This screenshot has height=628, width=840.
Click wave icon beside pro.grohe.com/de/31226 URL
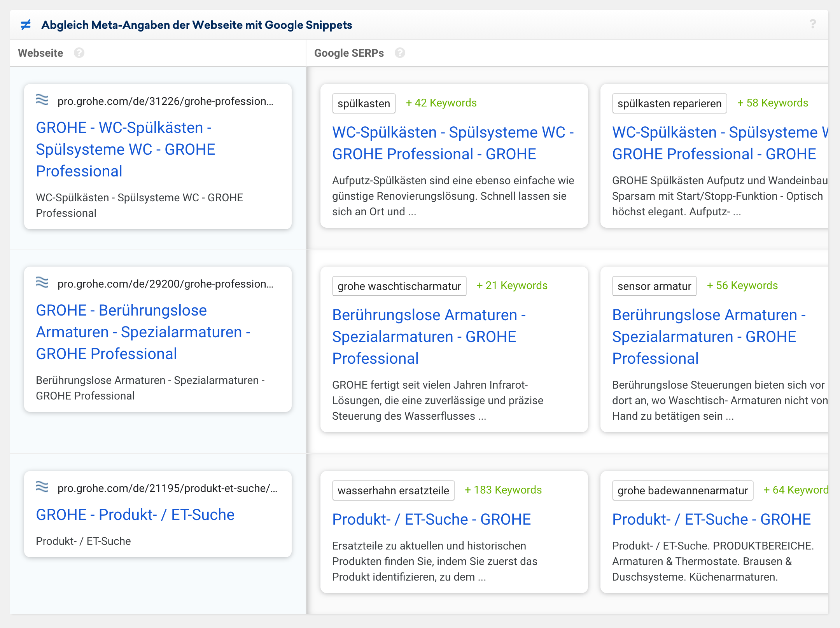42,100
